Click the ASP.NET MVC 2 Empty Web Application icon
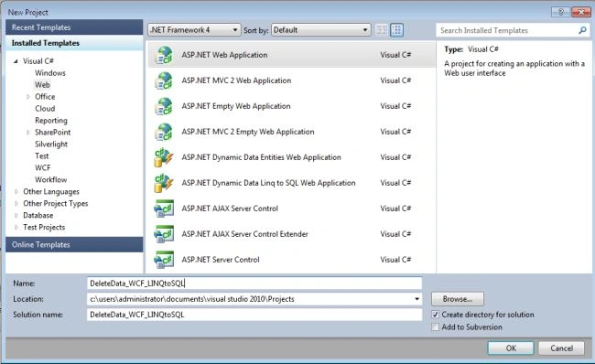Viewport: 595px width, 364px height. pyautogui.click(x=164, y=132)
